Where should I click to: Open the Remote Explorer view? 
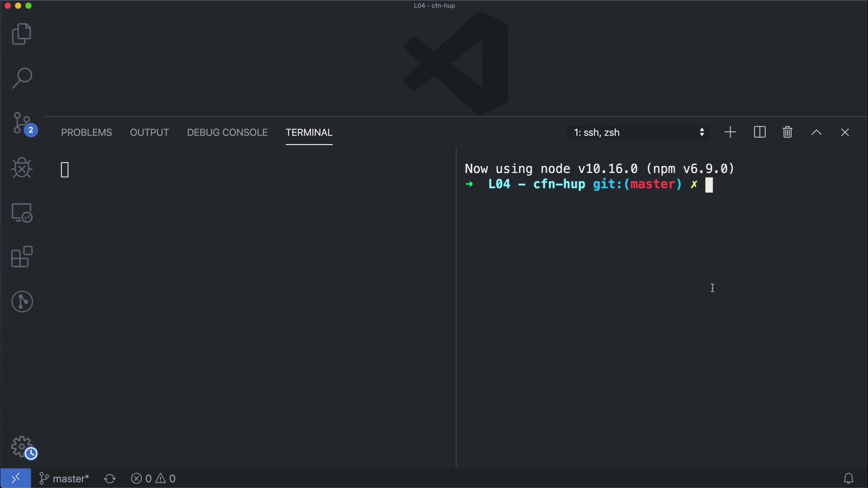coord(22,212)
